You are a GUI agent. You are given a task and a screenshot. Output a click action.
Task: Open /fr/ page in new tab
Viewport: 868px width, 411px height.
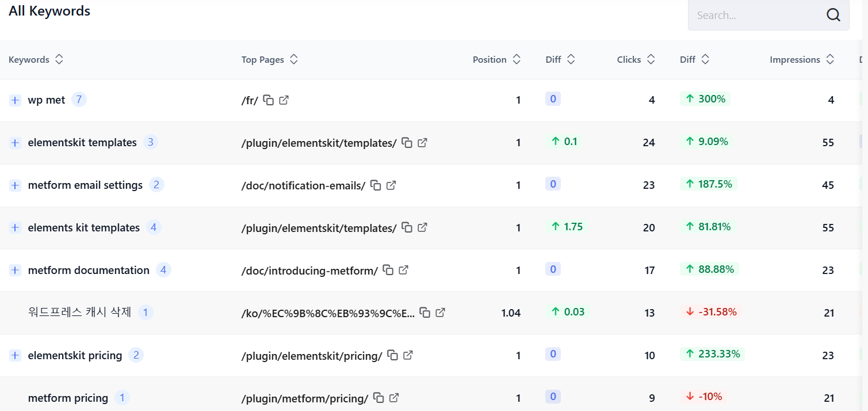[284, 100]
